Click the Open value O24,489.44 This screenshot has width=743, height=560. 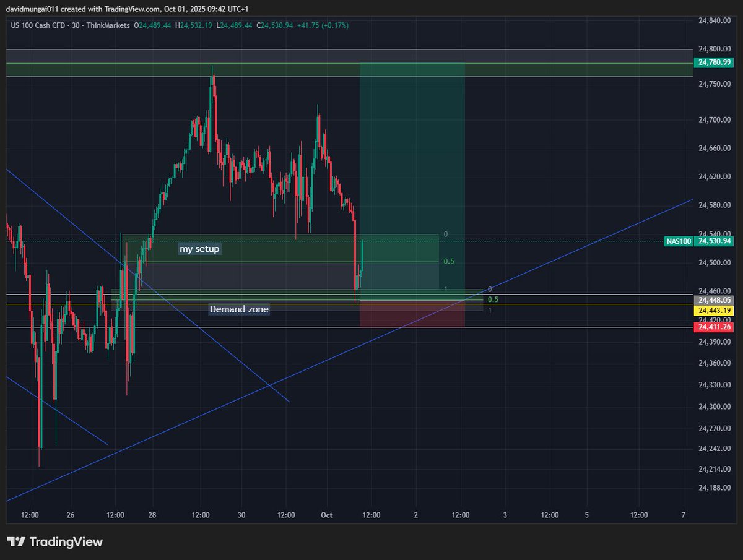(154, 25)
